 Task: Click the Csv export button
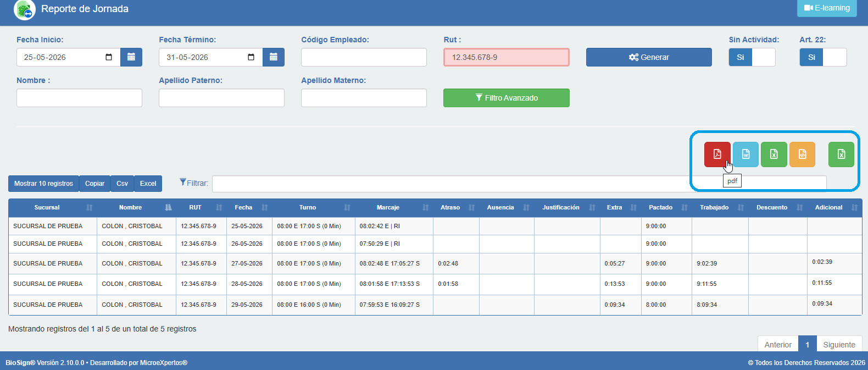click(x=122, y=184)
